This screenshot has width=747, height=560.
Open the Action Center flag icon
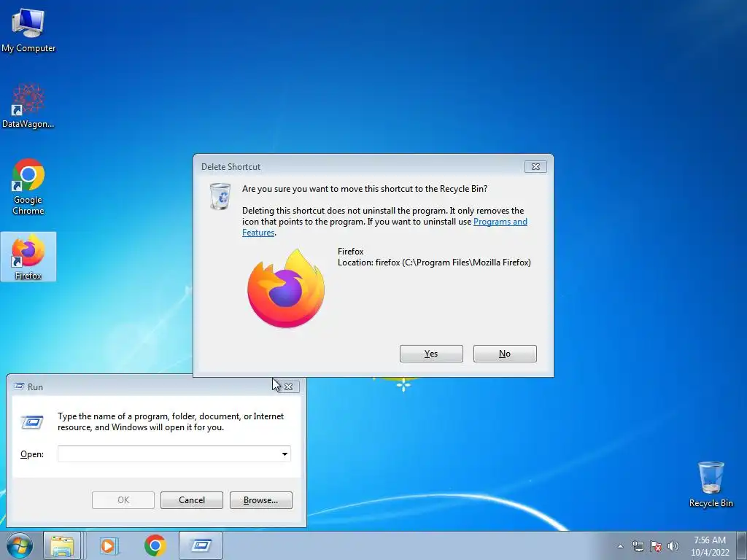pos(656,546)
